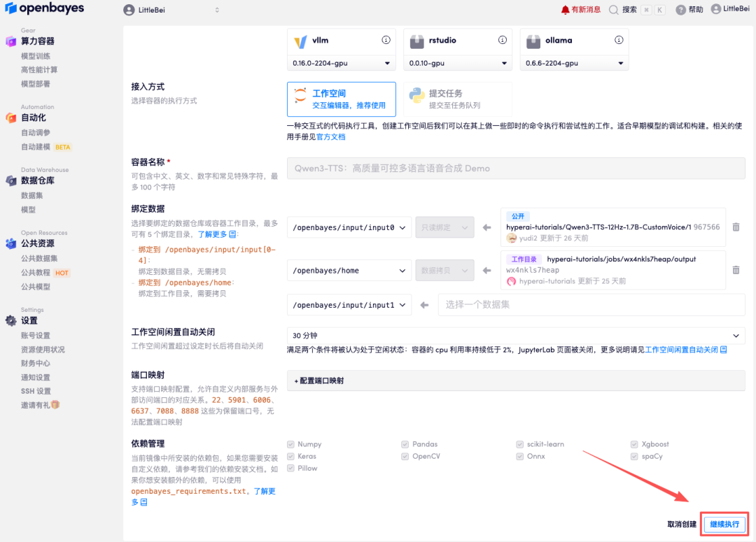Go to 财务中心 in sidebar
The width and height of the screenshot is (756, 542).
tap(35, 363)
